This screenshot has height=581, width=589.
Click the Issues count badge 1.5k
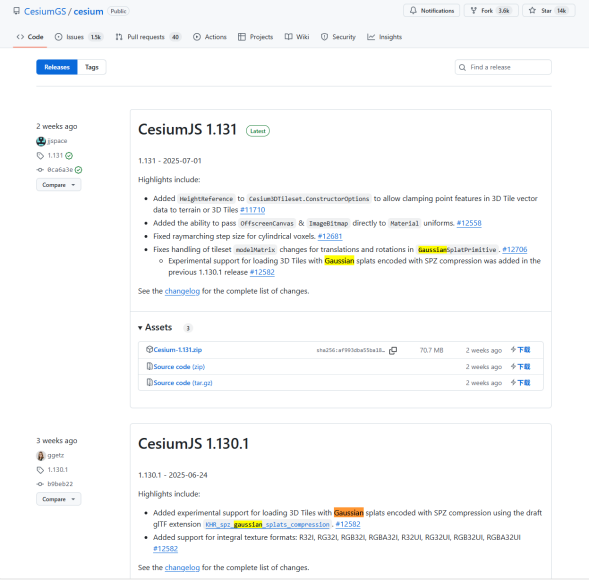[96, 37]
